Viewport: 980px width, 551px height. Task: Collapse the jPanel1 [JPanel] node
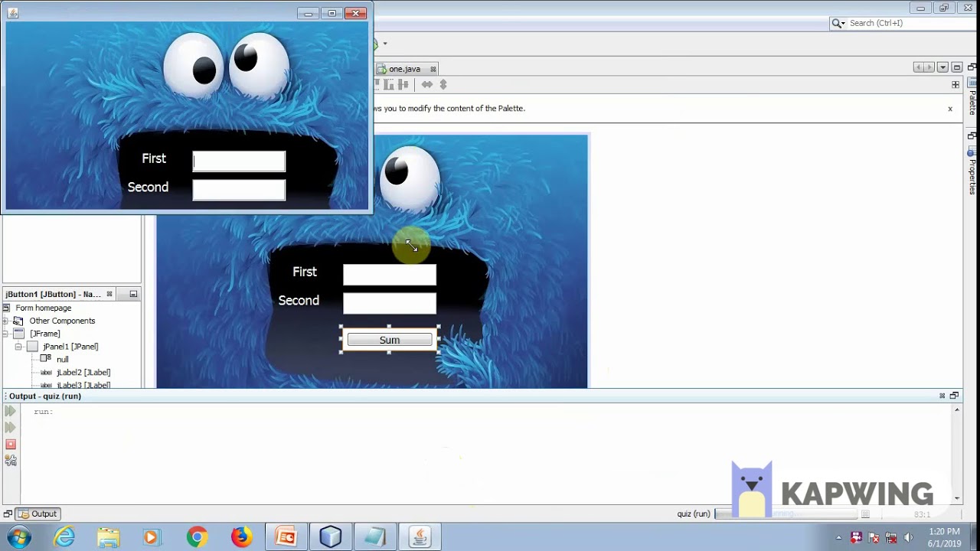tap(18, 347)
